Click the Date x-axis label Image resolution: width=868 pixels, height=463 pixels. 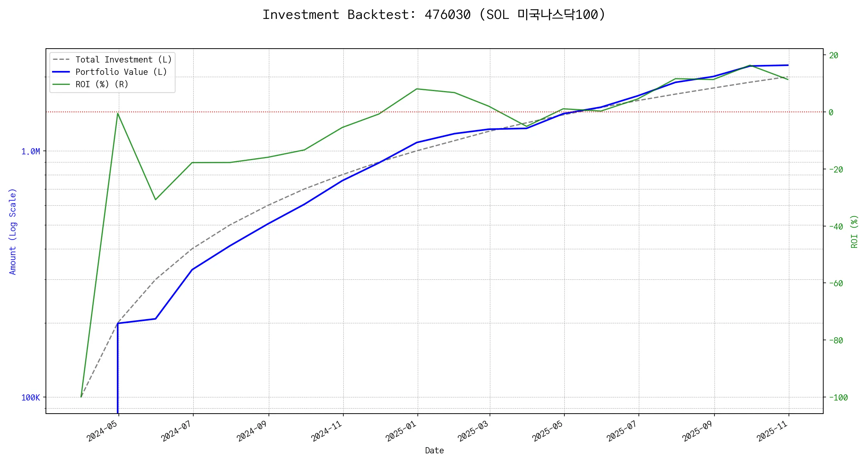[434, 451]
